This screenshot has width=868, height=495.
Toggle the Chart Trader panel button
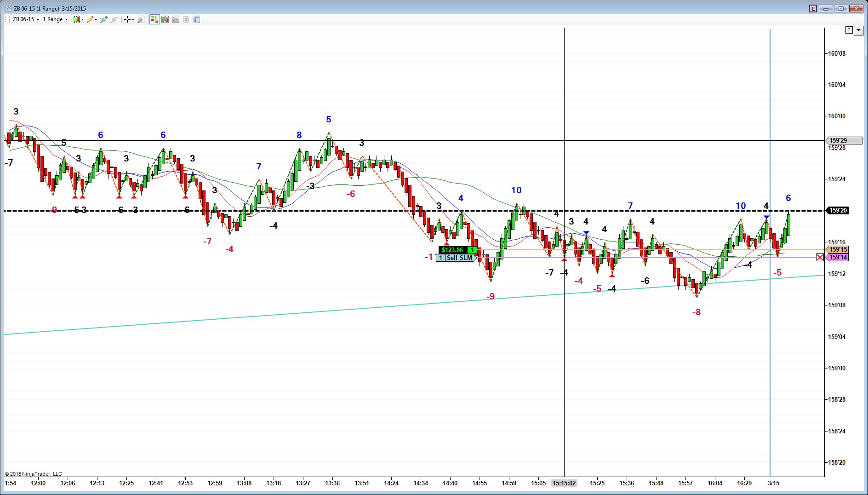coord(154,19)
